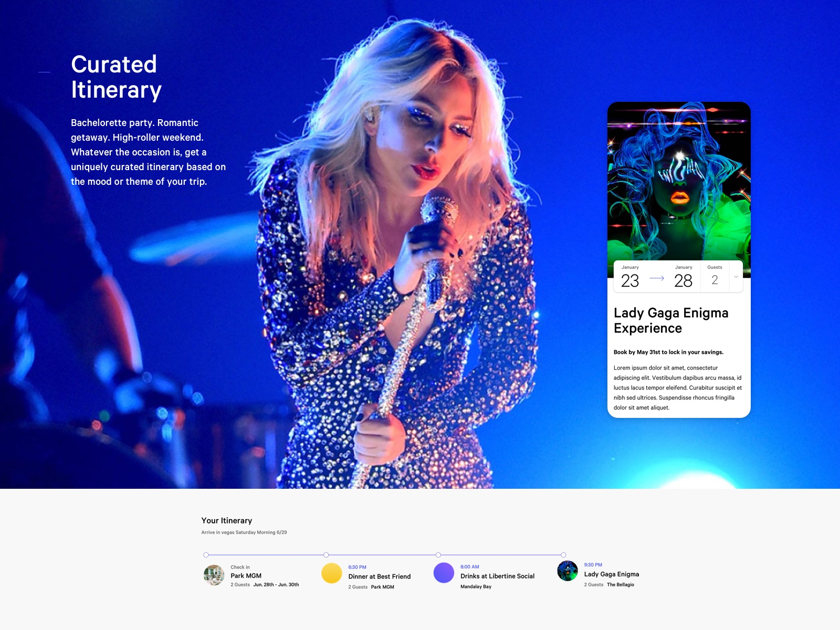Click "The Bellagio" venue label

(621, 585)
